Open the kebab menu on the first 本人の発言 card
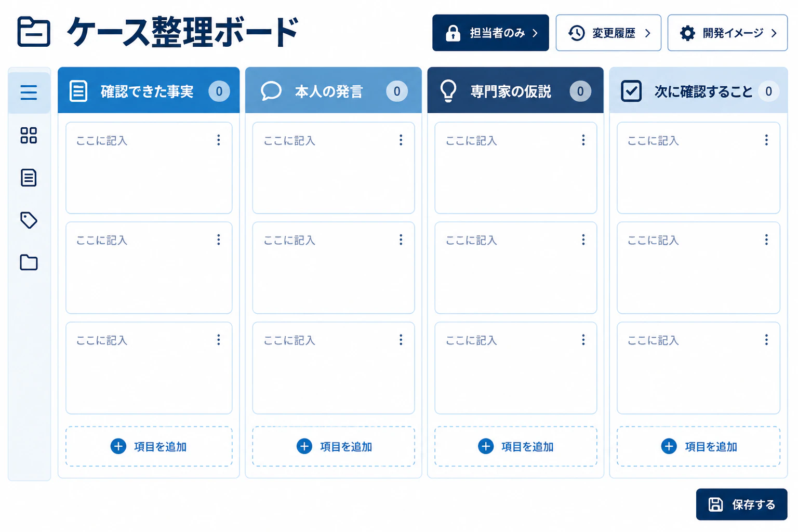 pos(401,140)
